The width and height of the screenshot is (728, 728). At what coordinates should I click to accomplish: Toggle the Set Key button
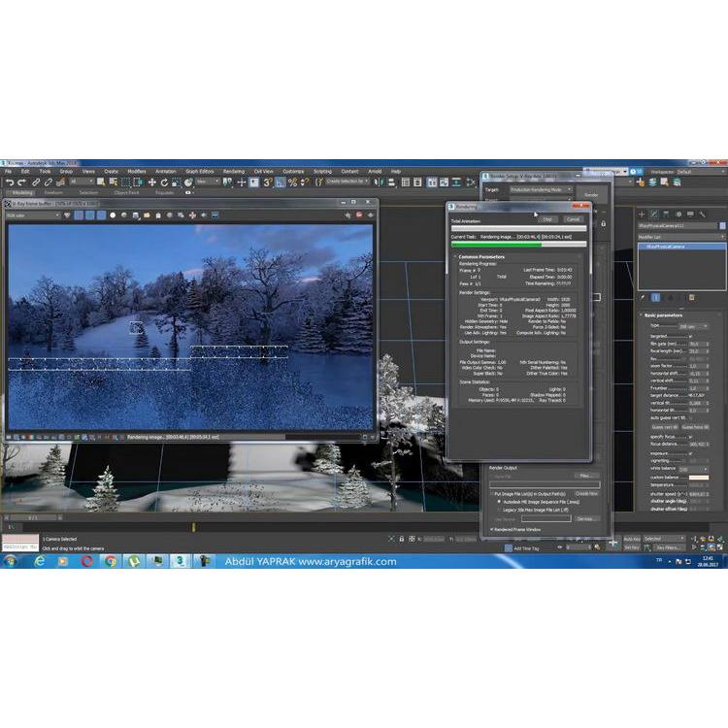tap(632, 547)
